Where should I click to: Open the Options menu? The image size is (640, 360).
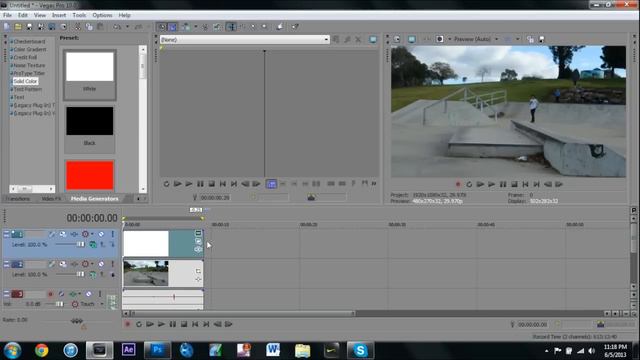[x=102, y=15]
